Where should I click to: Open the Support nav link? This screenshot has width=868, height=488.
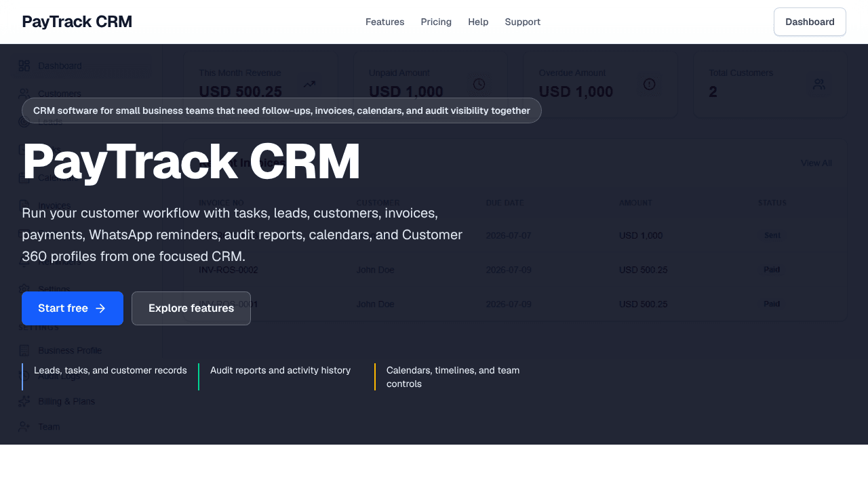(523, 22)
